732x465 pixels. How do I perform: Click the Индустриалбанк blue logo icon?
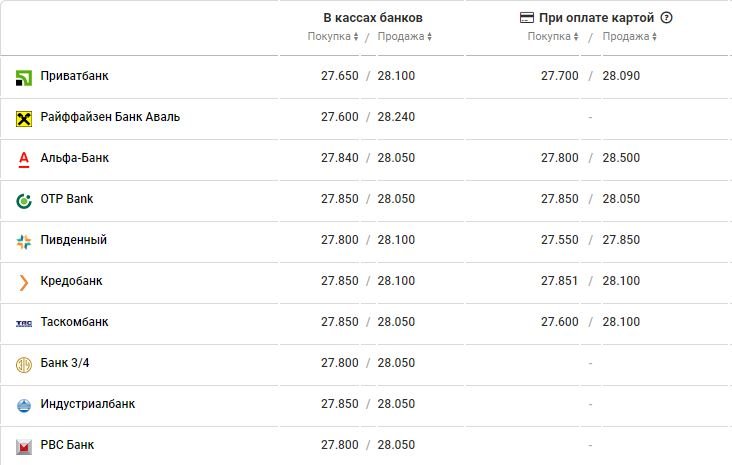tap(24, 406)
